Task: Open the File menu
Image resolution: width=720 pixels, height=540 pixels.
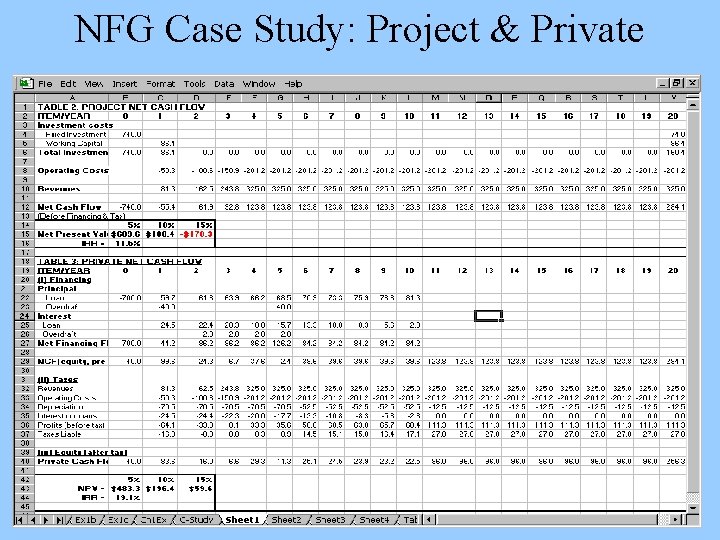Action: coord(45,84)
